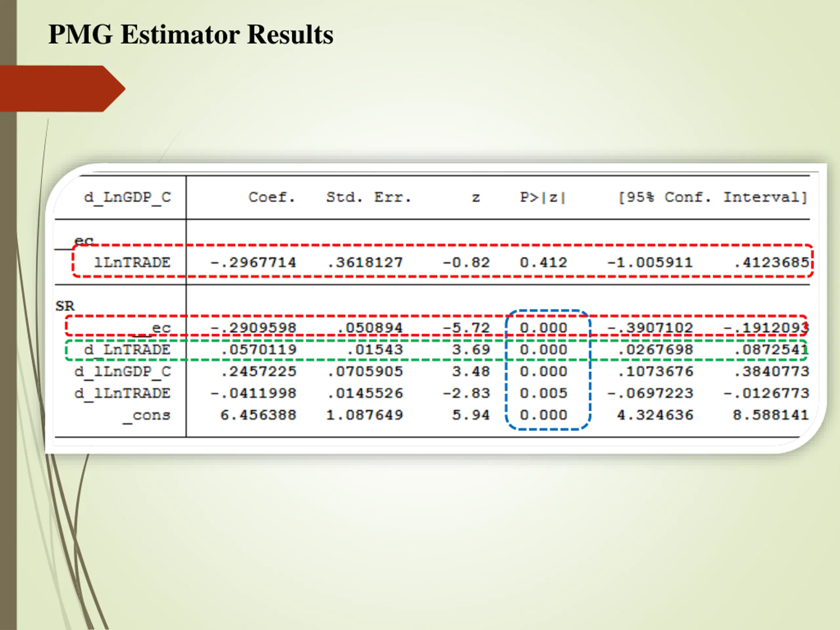Click the lower bound -1.005911

(650, 262)
